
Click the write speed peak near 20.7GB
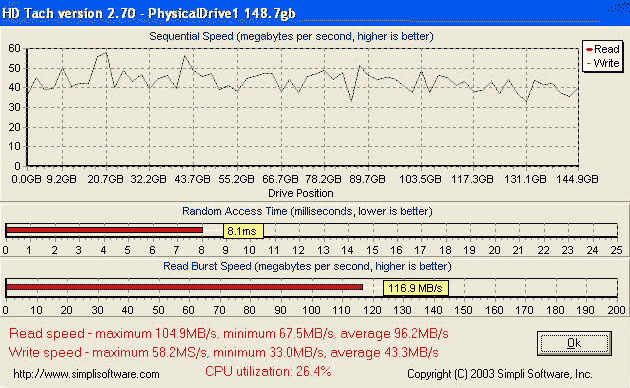point(106,52)
